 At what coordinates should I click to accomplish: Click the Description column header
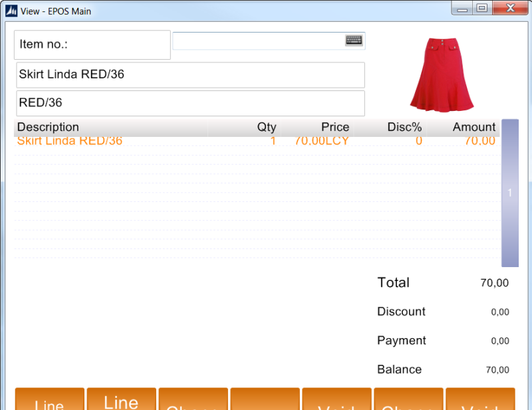click(110, 128)
